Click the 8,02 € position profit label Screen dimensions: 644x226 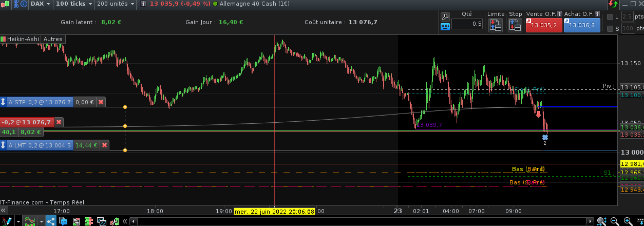click(30, 132)
